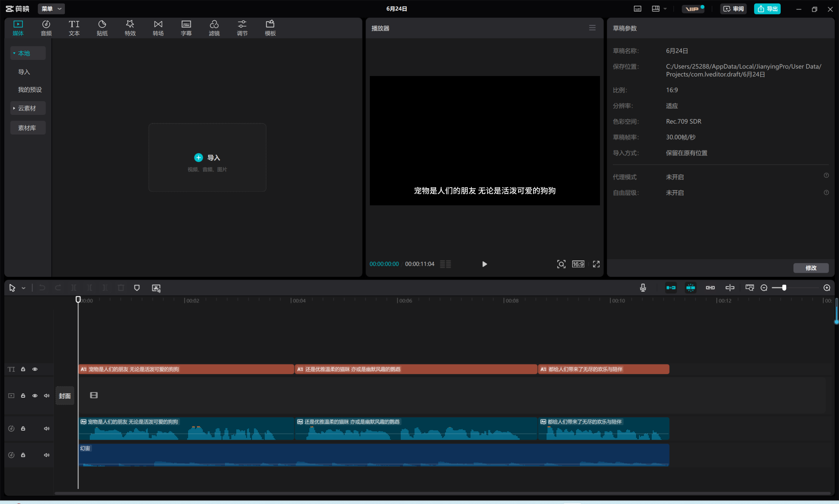This screenshot has width=839, height=504.
Task: Lock the main video track
Action: coord(23,396)
